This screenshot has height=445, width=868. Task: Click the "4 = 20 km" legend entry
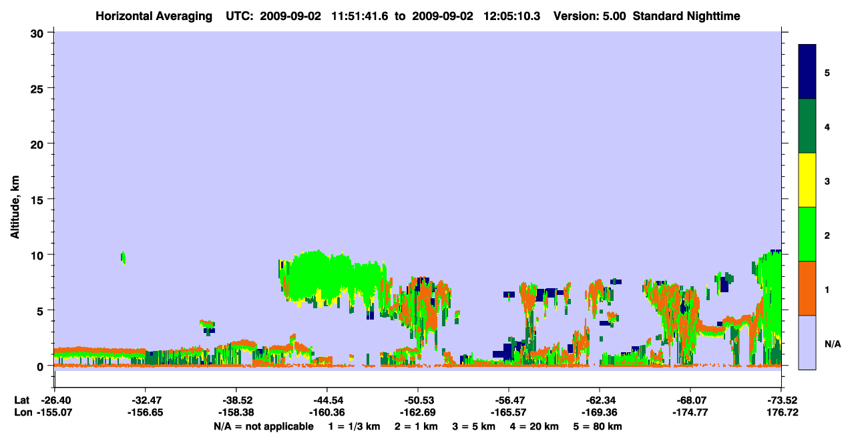(533, 426)
